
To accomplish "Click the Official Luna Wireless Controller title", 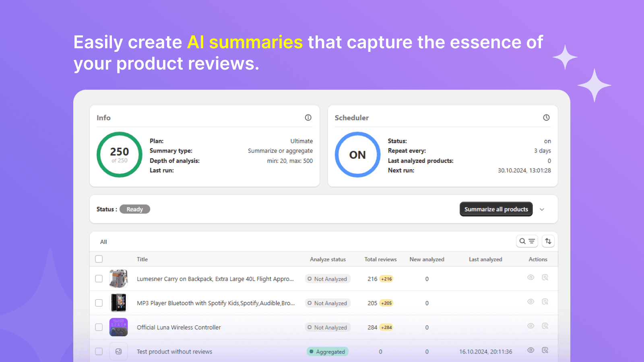I will click(179, 327).
